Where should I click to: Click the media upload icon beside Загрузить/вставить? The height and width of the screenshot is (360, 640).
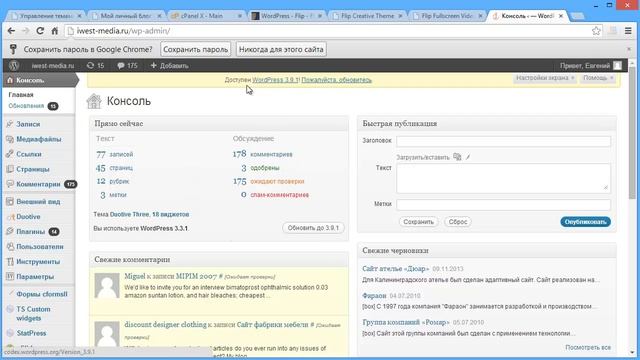[457, 157]
